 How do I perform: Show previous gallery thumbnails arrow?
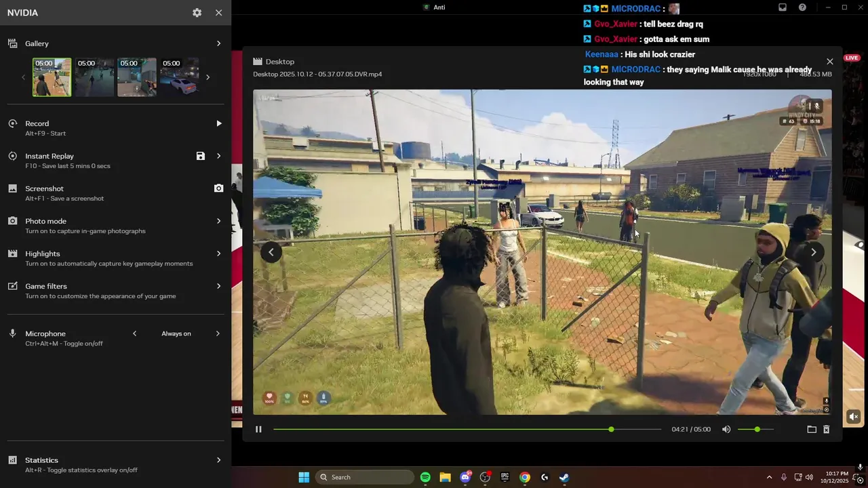coord(23,77)
